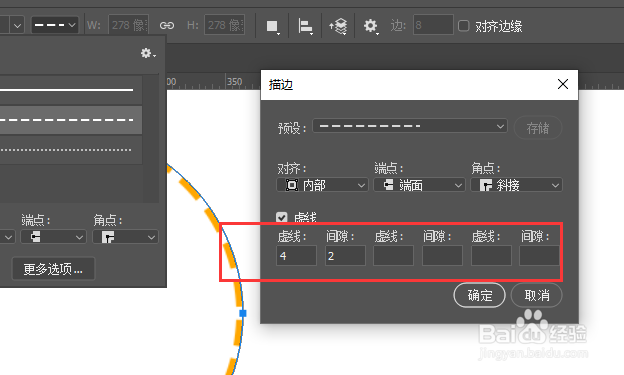The height and width of the screenshot is (375, 624).
Task: Open the 角点 斜接 dropdown in 描边 dialog
Action: pos(517,185)
